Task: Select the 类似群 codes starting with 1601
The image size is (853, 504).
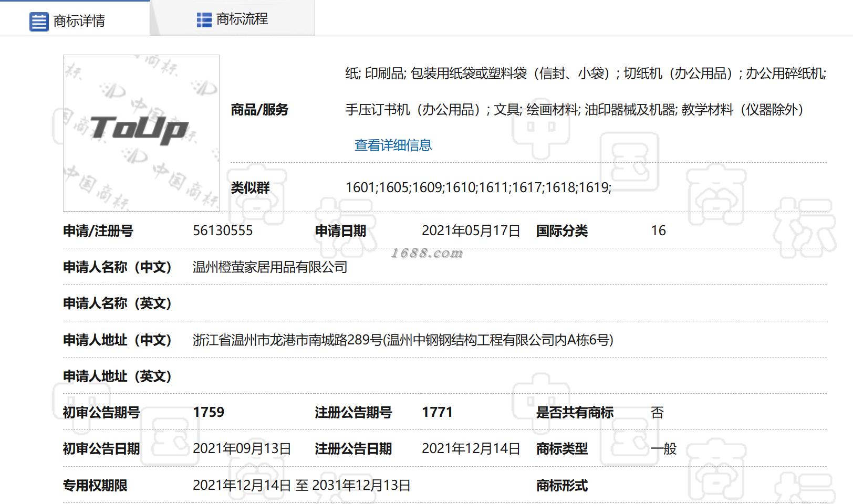Action: pyautogui.click(x=478, y=187)
